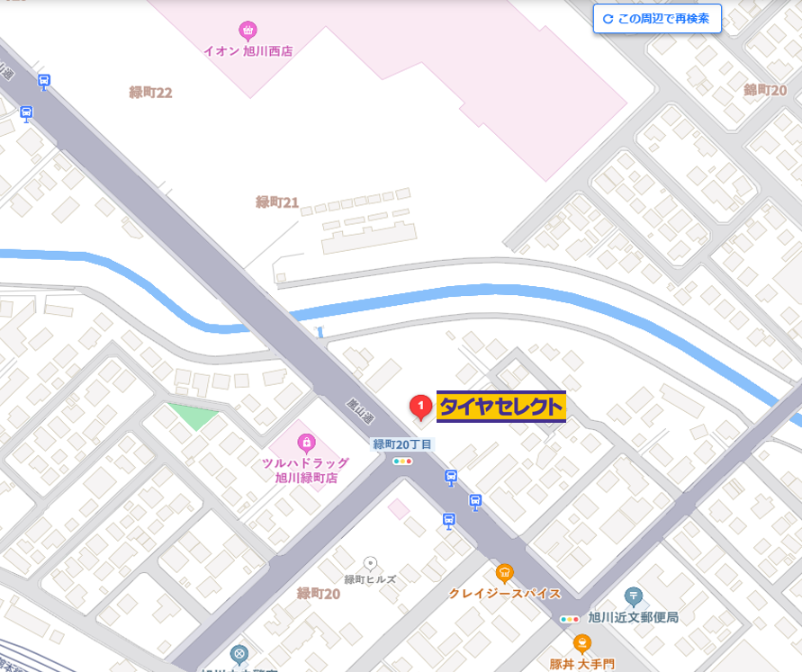Click the この周辺で再検索 button
The width and height of the screenshot is (802, 672).
click(657, 19)
